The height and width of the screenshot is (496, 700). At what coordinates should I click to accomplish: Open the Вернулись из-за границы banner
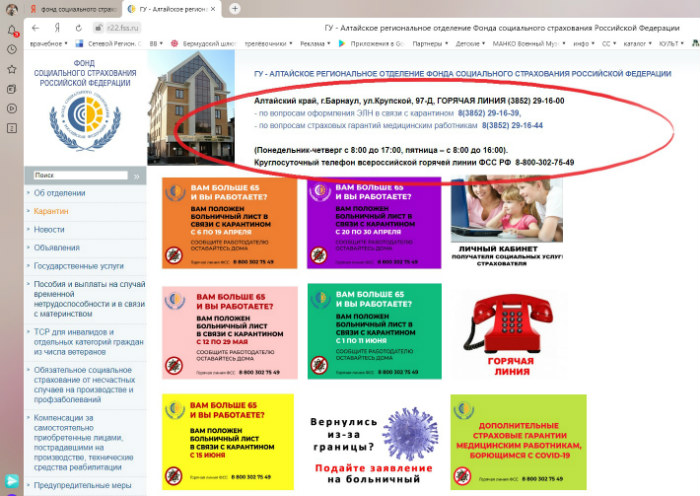click(374, 444)
